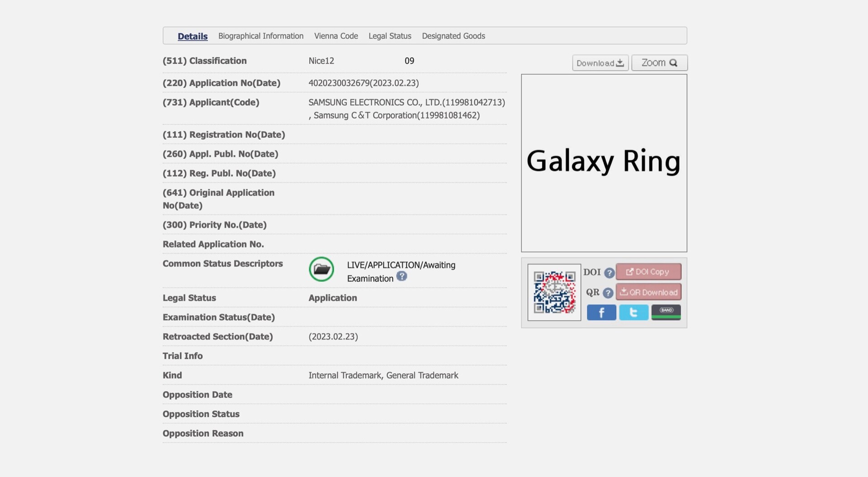The width and height of the screenshot is (868, 477).
Task: Click the (112) Reg. Publ. No(Date) label
Action: coord(219,174)
